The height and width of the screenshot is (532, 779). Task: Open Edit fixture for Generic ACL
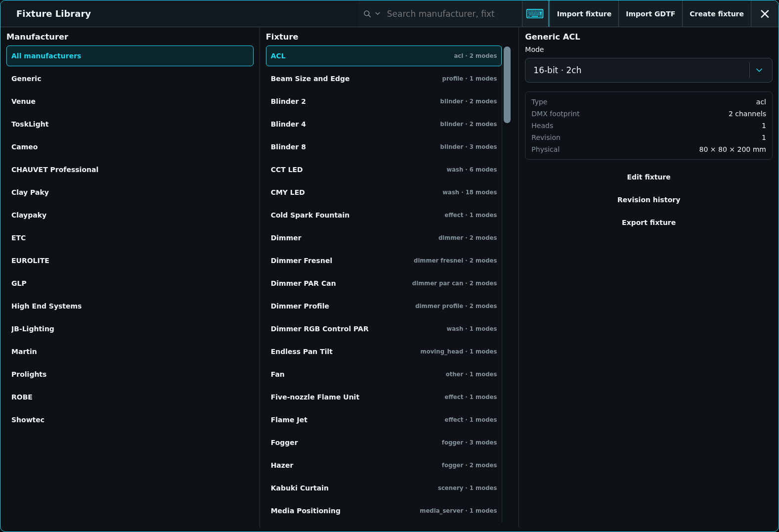649,177
